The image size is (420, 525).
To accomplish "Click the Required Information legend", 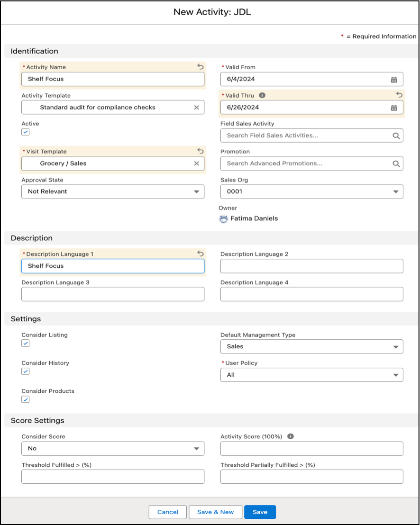I will pyautogui.click(x=378, y=36).
